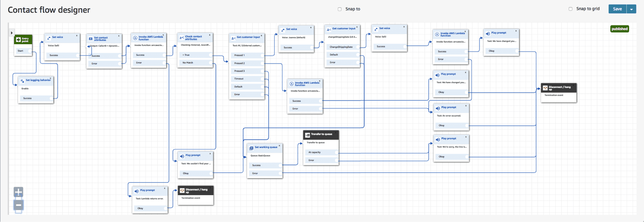Screen dimensions: 644x222
Task: Click the Contact flow designer heading
Action: coord(49,10)
